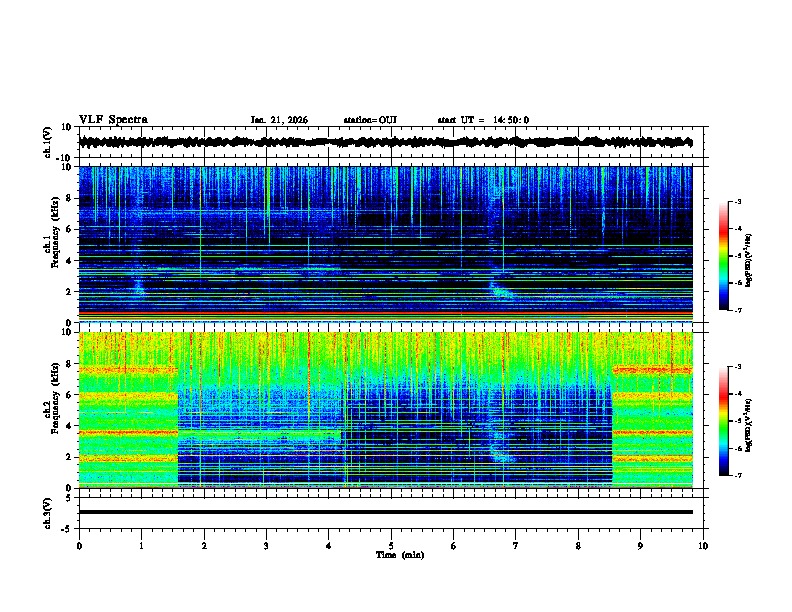Click the ch.1(V) waveform axis label
The width and height of the screenshot is (792, 612).
[x=48, y=142]
